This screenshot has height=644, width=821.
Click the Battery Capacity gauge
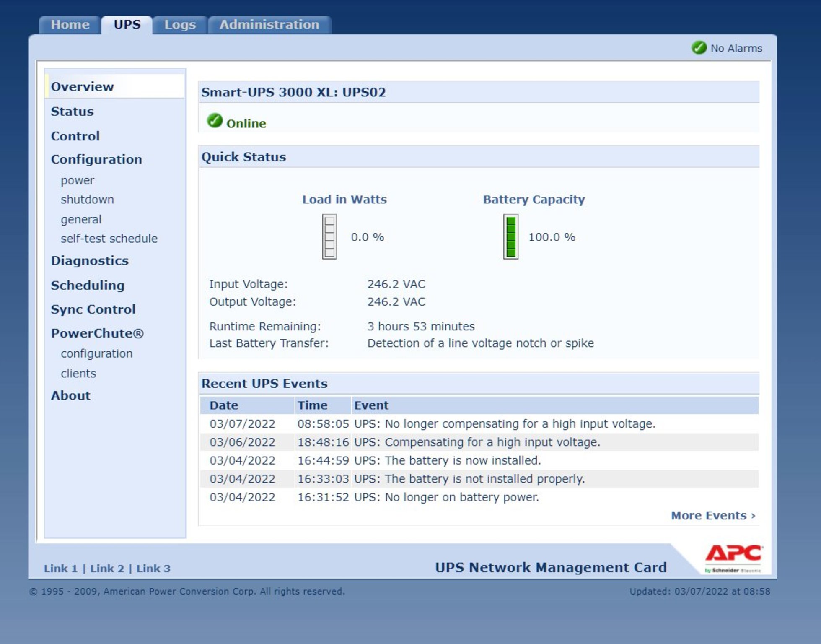pyautogui.click(x=510, y=236)
